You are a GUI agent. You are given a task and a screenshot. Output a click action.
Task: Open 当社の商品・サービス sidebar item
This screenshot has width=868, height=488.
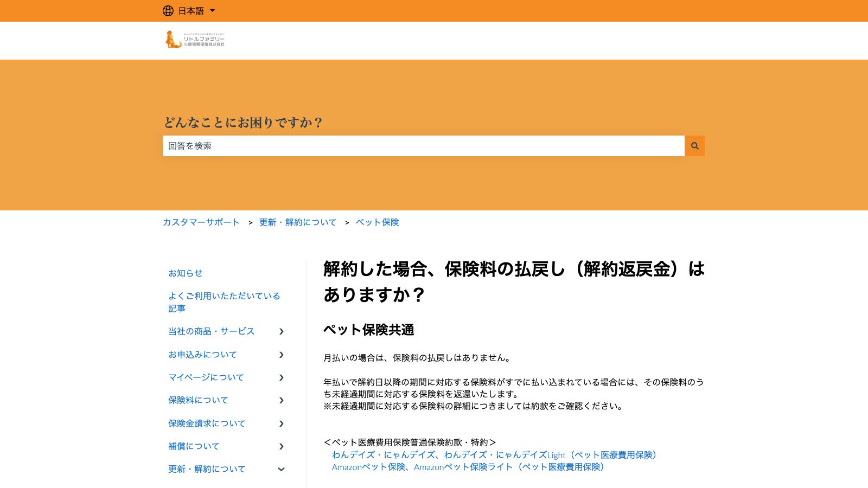212,331
